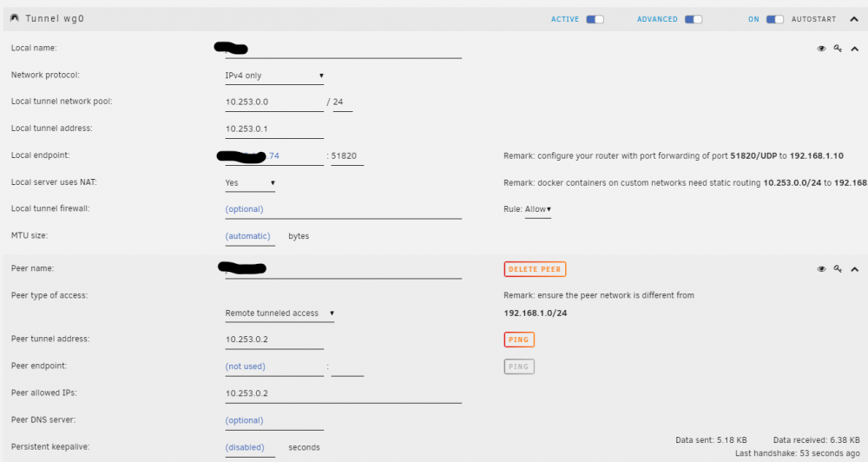Viewport: 868px width, 462px height.
Task: Click the Local server uses NAT label
Action: pyautogui.click(x=54, y=182)
